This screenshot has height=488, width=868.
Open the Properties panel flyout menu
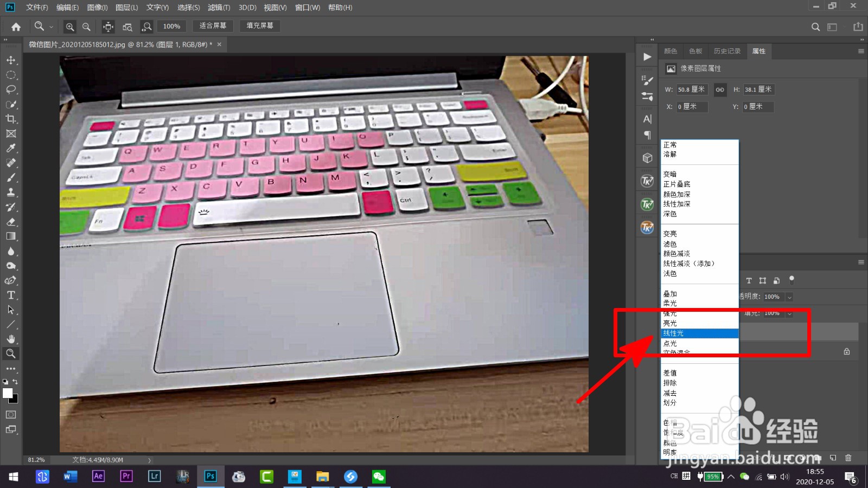[861, 51]
